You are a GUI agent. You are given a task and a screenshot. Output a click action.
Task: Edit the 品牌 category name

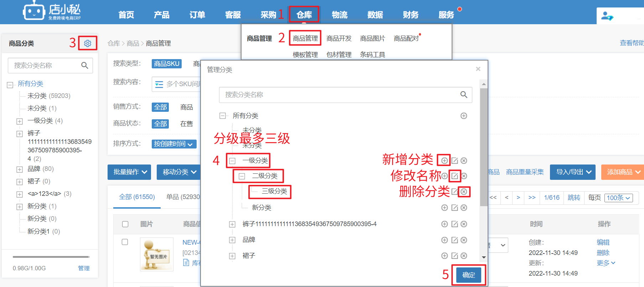point(455,240)
